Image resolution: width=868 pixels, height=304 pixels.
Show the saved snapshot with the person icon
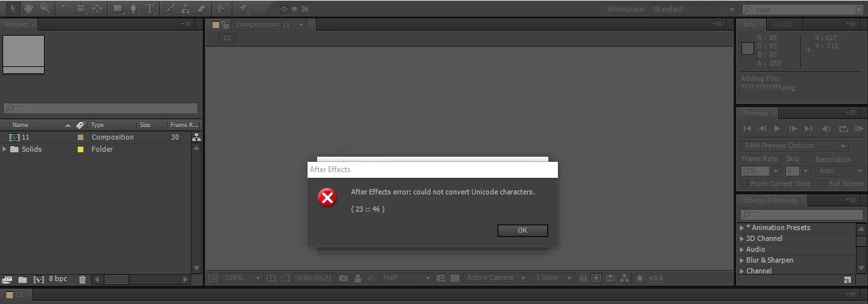coord(358,278)
